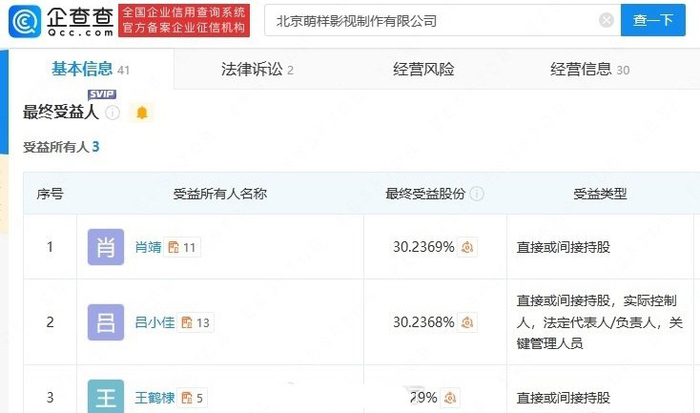Click the 受益所有人 3 count label
The height and width of the screenshot is (413, 700).
61,147
